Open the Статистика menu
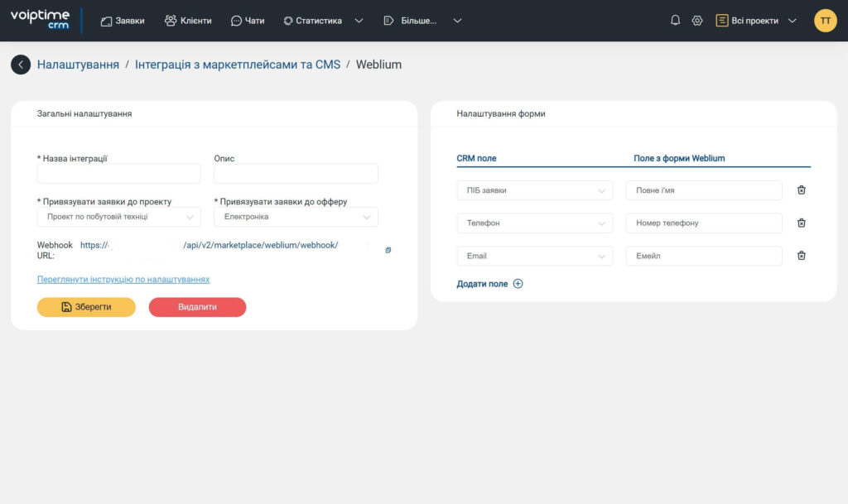The width and height of the screenshot is (848, 504). coord(313,21)
